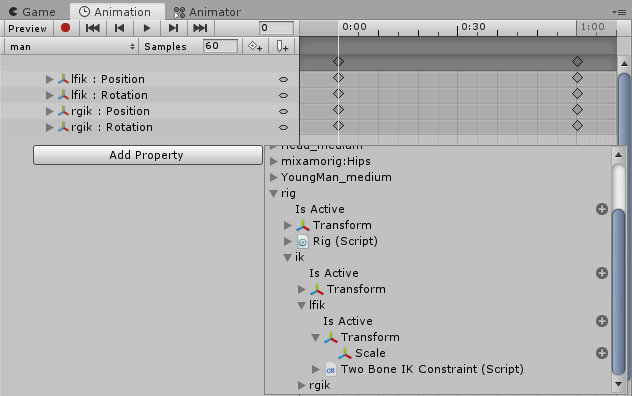Play the animation clip

(x=147, y=28)
